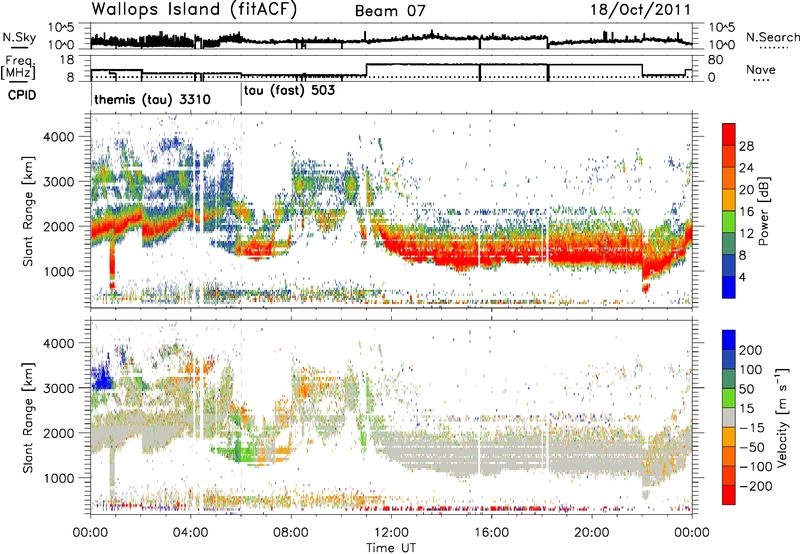The image size is (800, 554).
Task: Click the 'Freq. [MHz]' axis label
Action: (18, 67)
